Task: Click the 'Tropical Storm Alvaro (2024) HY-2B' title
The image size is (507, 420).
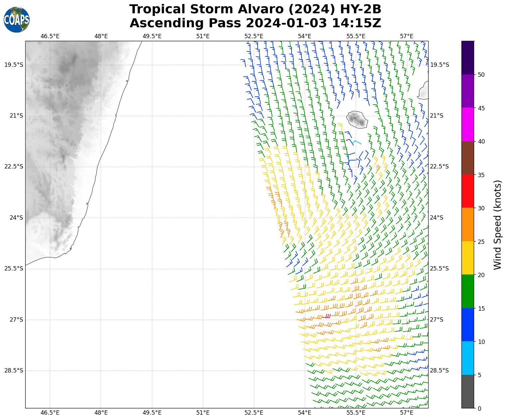Action: 255,9
